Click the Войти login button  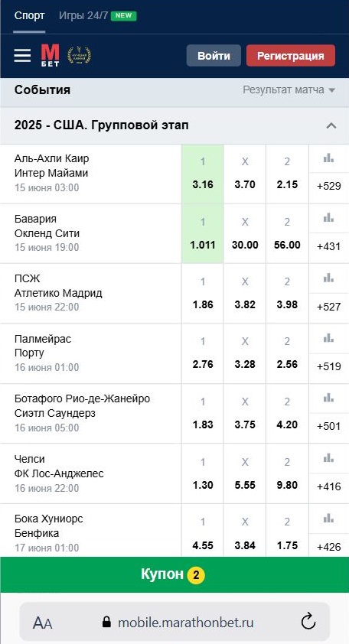pos(214,56)
